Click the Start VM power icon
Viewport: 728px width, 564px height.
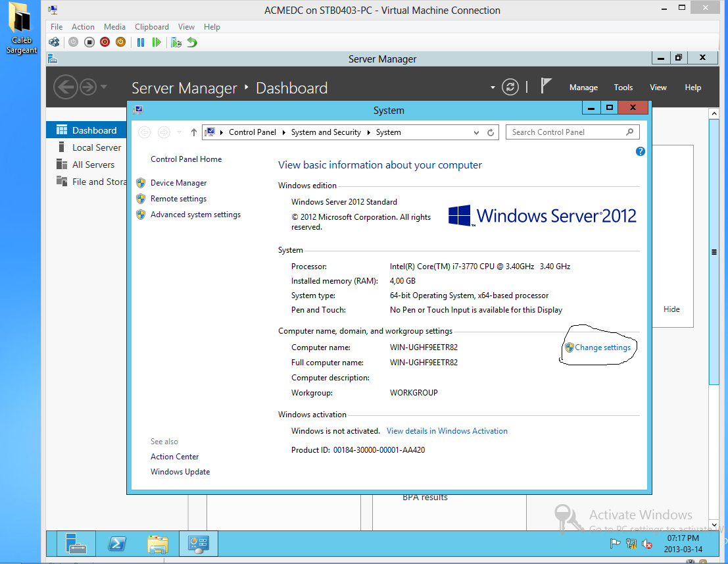click(74, 42)
